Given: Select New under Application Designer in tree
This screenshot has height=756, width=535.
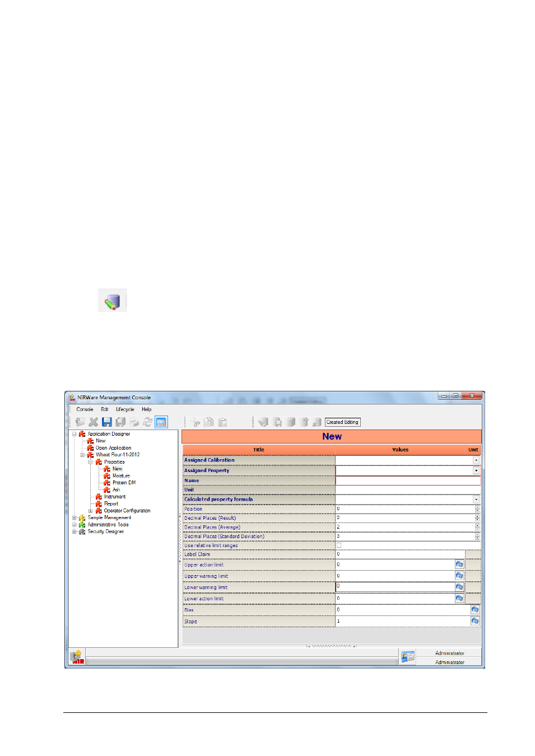Looking at the screenshot, I should (x=100, y=441).
